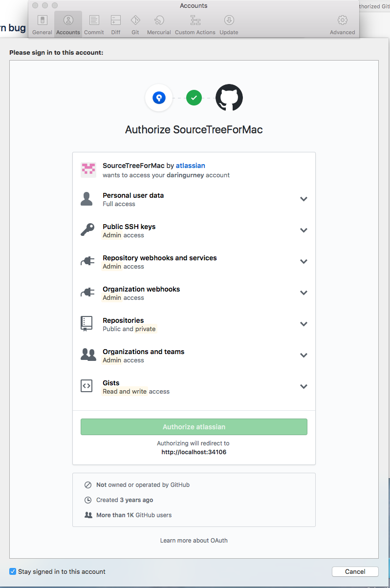Expand the Organization webhooks permission

click(303, 293)
